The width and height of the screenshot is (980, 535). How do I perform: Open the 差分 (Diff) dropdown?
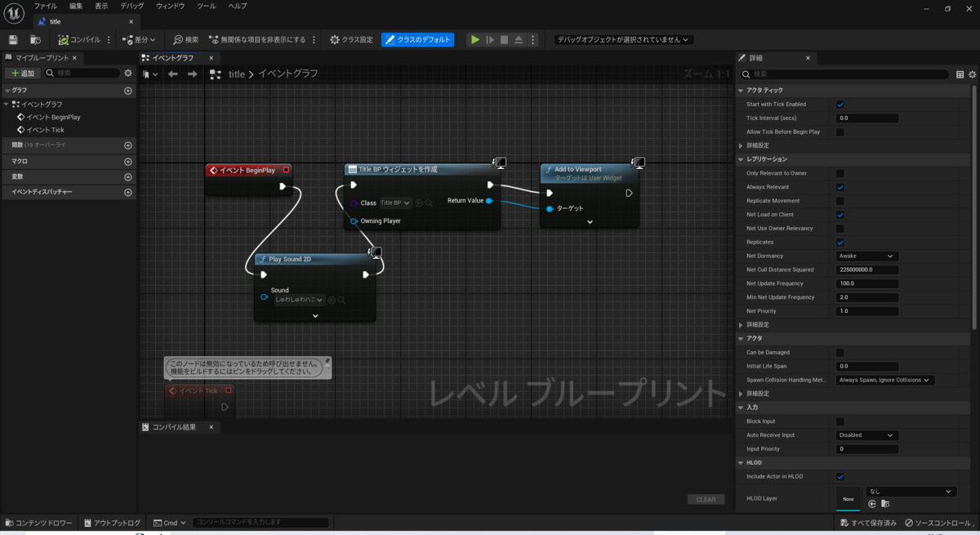139,39
